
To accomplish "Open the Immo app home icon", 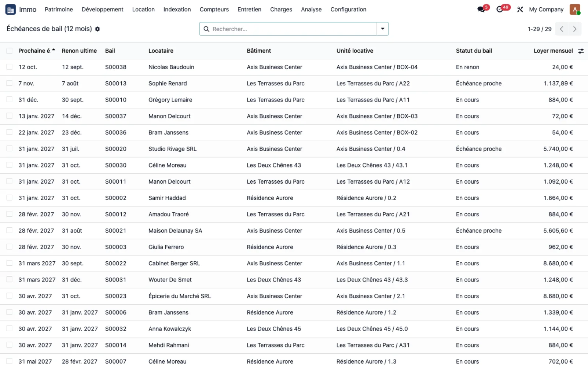I will 10,10.
